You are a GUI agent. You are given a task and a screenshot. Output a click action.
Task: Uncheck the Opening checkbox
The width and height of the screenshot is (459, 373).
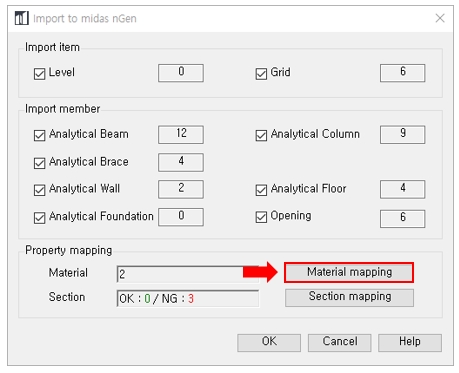tap(261, 217)
